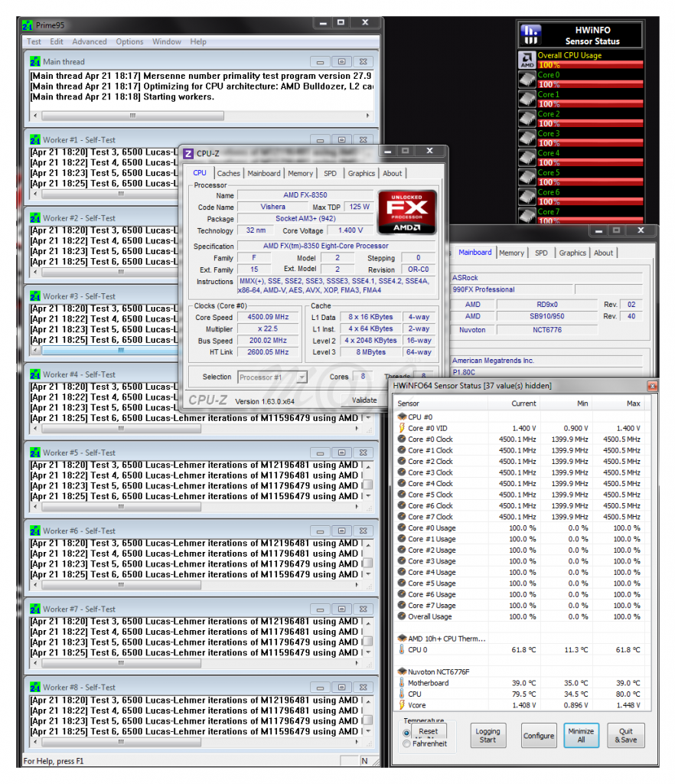Open the Test menu in Prime95
The width and height of the screenshot is (675, 784).
point(34,42)
